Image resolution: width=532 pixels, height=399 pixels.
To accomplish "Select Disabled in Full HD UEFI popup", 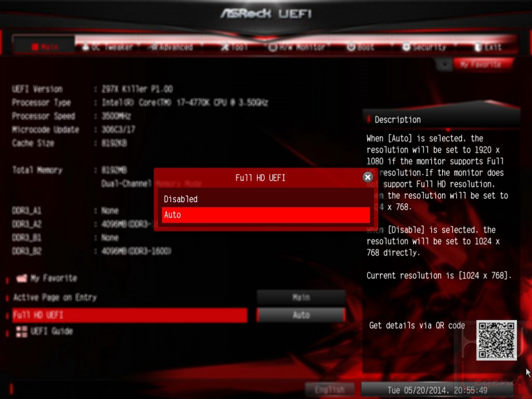I will tap(265, 199).
